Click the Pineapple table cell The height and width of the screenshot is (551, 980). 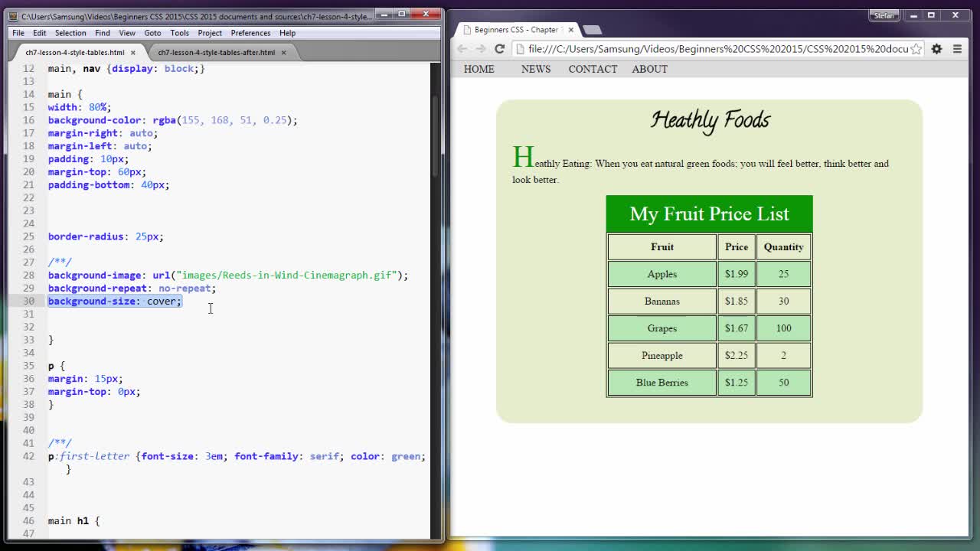pos(662,356)
